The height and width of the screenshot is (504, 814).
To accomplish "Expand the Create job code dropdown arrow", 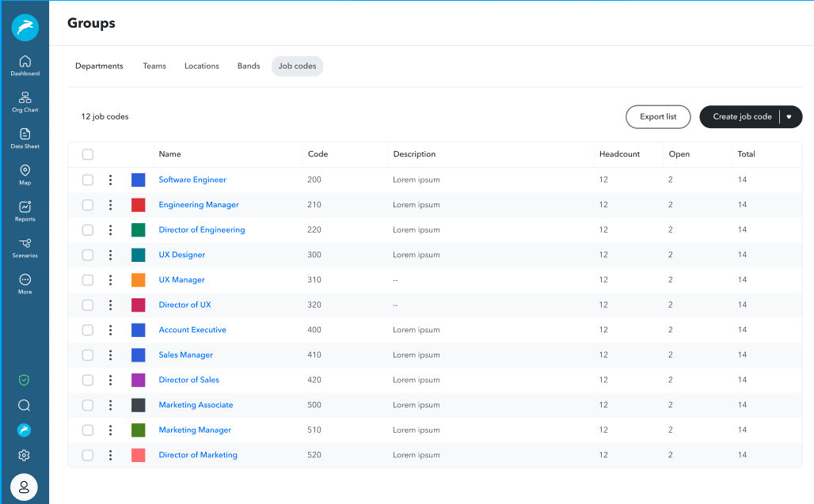I will 789,117.
